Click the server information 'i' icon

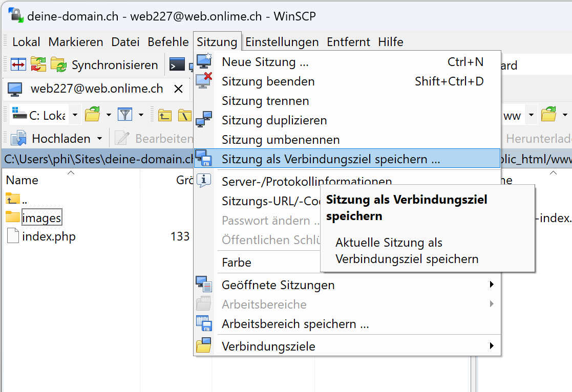tap(204, 180)
